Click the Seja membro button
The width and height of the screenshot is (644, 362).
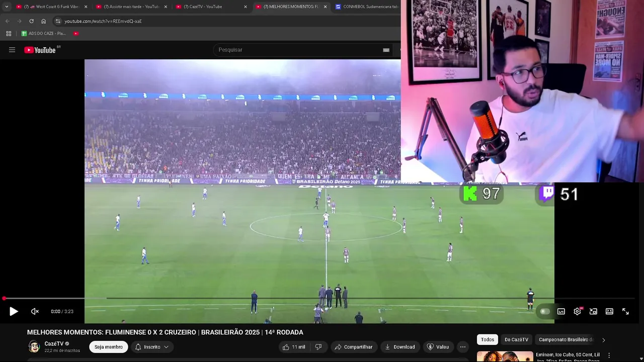tap(108, 347)
